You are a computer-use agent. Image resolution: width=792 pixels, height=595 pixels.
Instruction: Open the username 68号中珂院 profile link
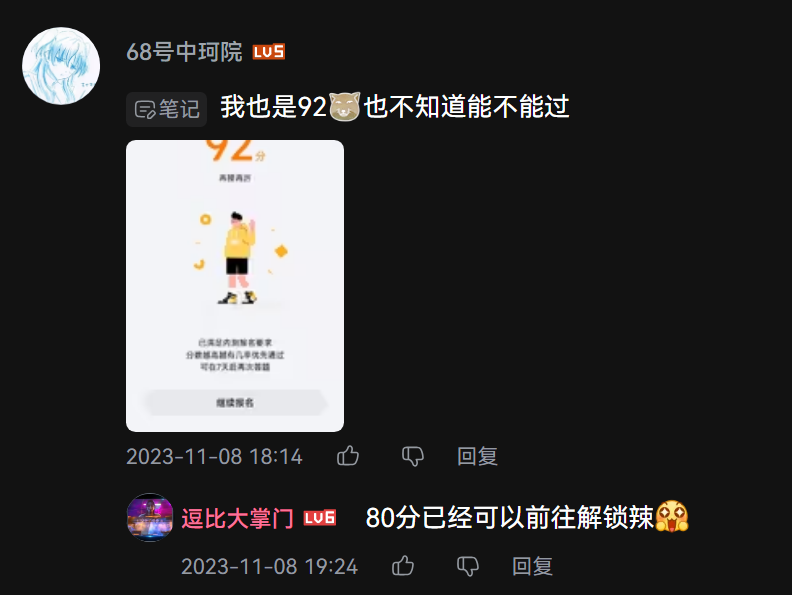pyautogui.click(x=184, y=52)
